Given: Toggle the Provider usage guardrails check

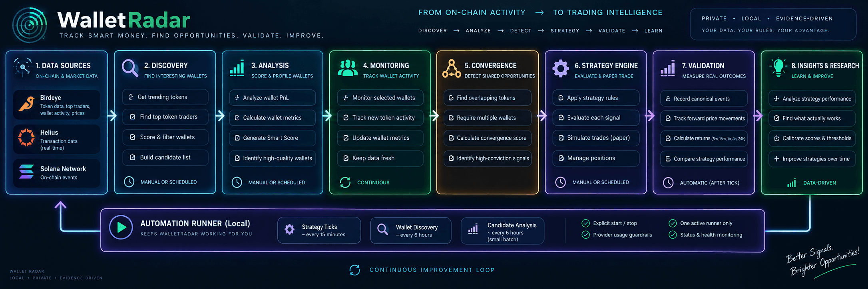Looking at the screenshot, I should click(586, 235).
